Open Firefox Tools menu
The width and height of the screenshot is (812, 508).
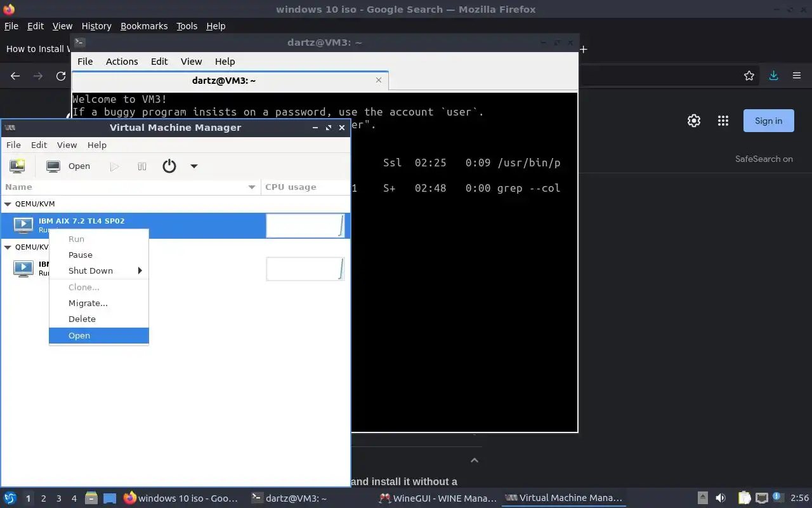click(x=187, y=26)
